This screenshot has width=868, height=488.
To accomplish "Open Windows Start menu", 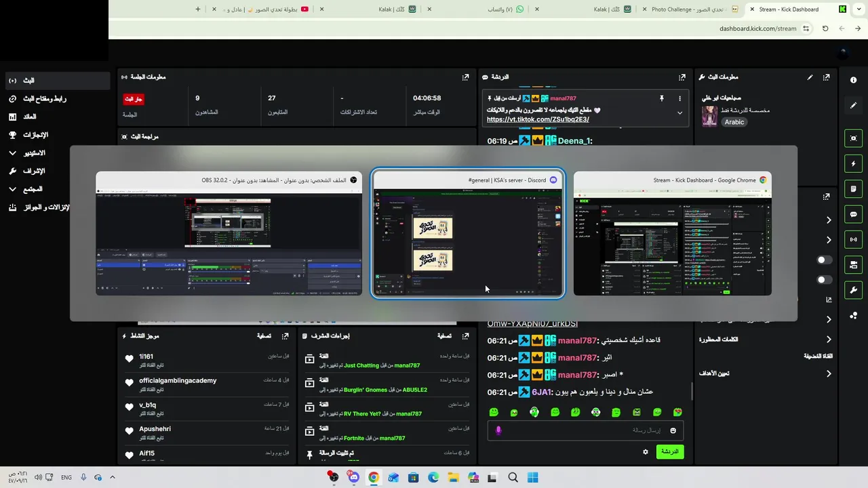I will coord(533,477).
